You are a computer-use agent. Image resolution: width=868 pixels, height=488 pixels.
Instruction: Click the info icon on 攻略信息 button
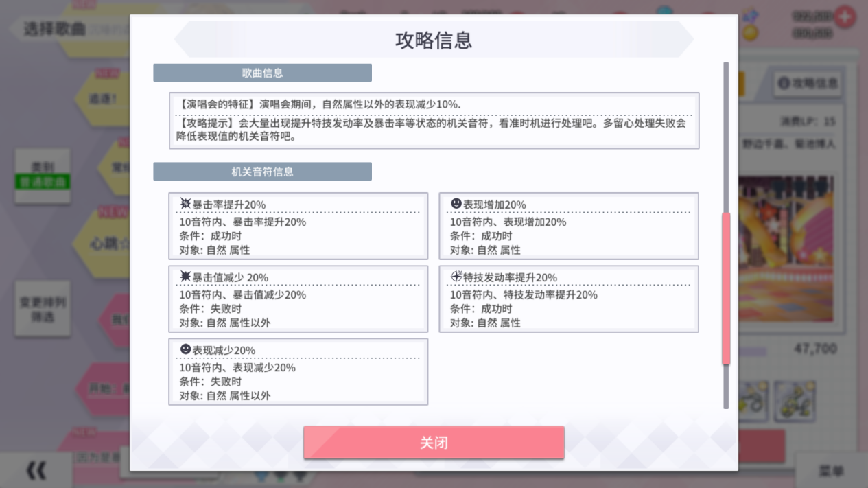click(x=783, y=83)
